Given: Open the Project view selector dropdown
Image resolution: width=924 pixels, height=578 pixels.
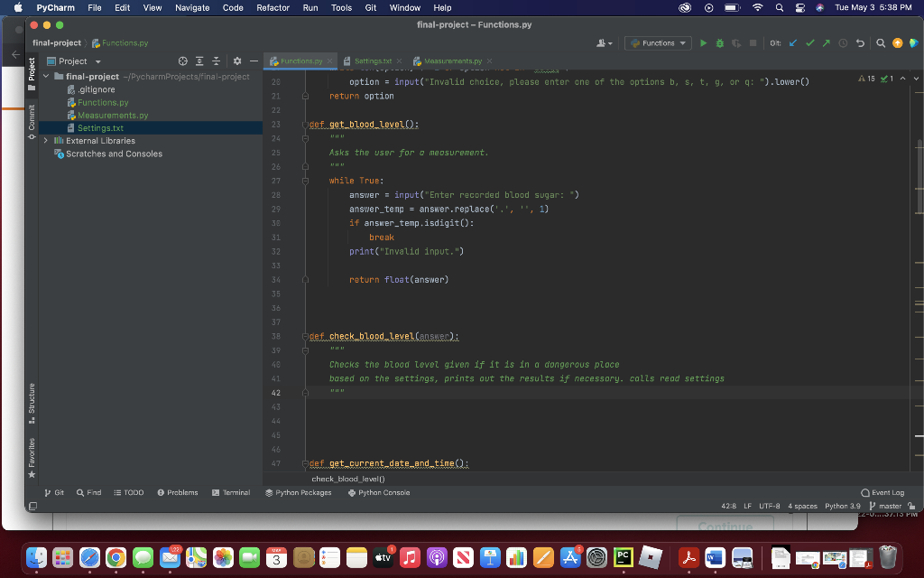Looking at the screenshot, I should click(97, 61).
